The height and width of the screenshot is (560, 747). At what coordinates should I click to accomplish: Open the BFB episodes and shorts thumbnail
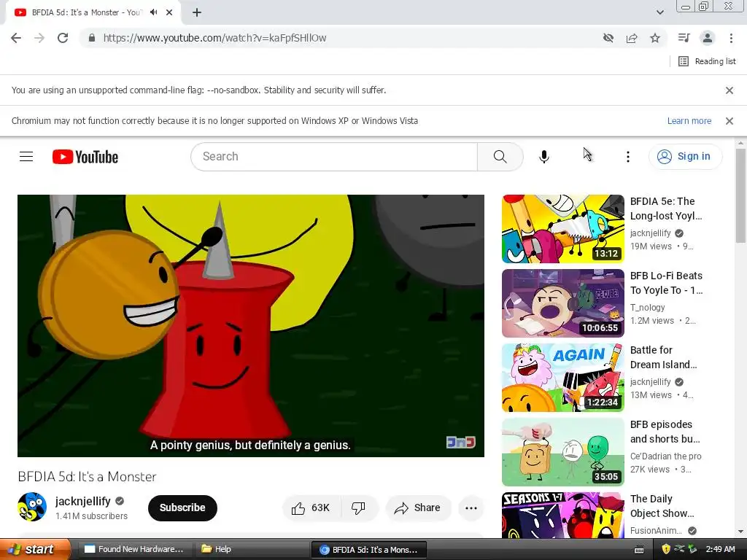(x=562, y=452)
